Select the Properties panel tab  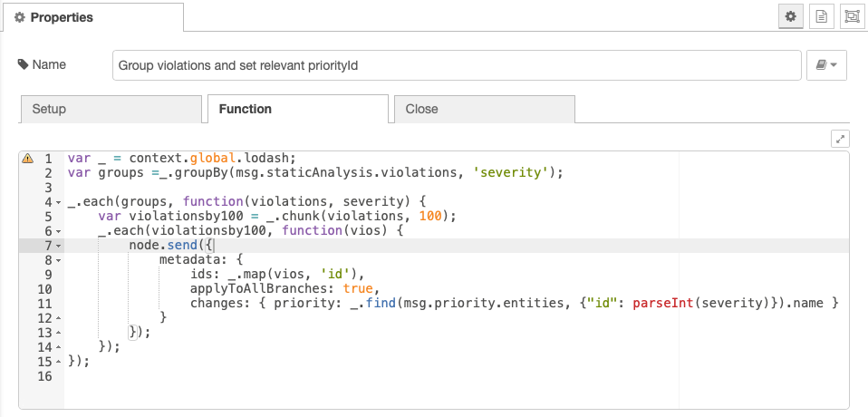pyautogui.click(x=92, y=17)
